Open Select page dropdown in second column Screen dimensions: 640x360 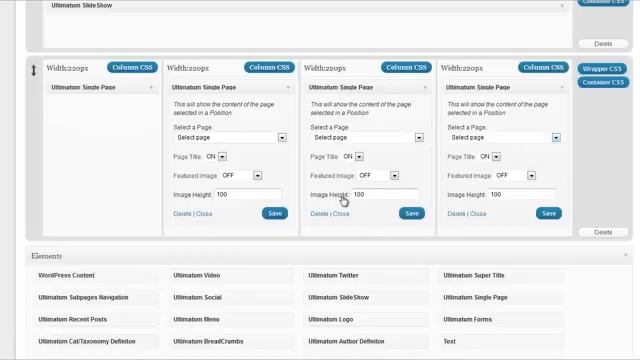(x=231, y=138)
